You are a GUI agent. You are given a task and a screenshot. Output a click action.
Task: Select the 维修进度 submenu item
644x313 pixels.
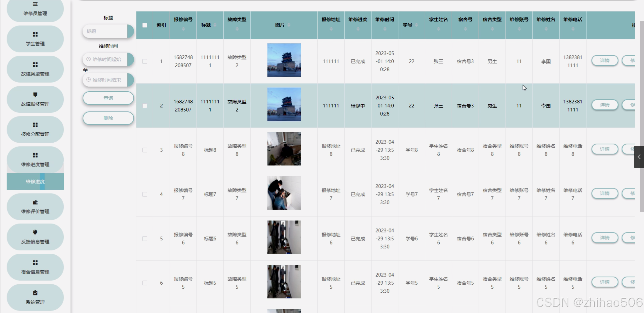[35, 181]
